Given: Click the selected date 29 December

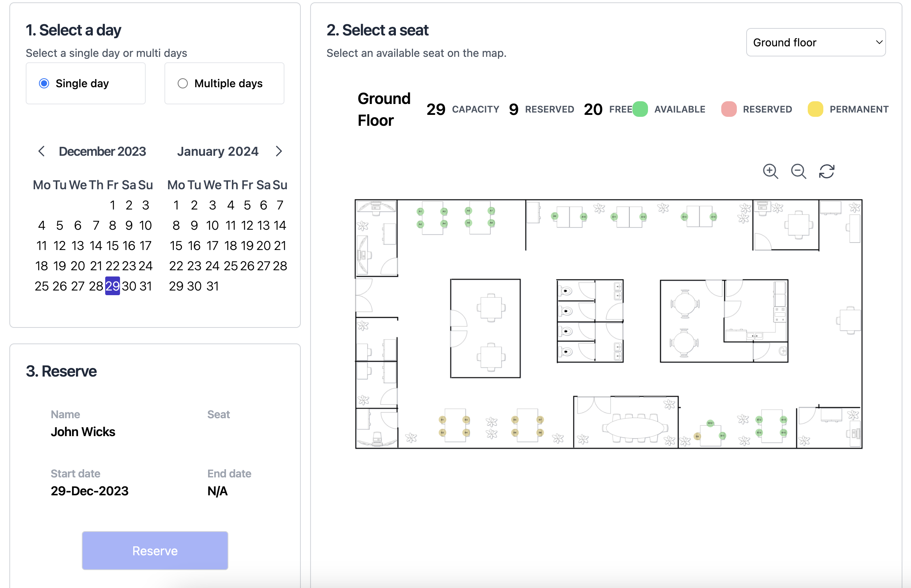Looking at the screenshot, I should (113, 286).
